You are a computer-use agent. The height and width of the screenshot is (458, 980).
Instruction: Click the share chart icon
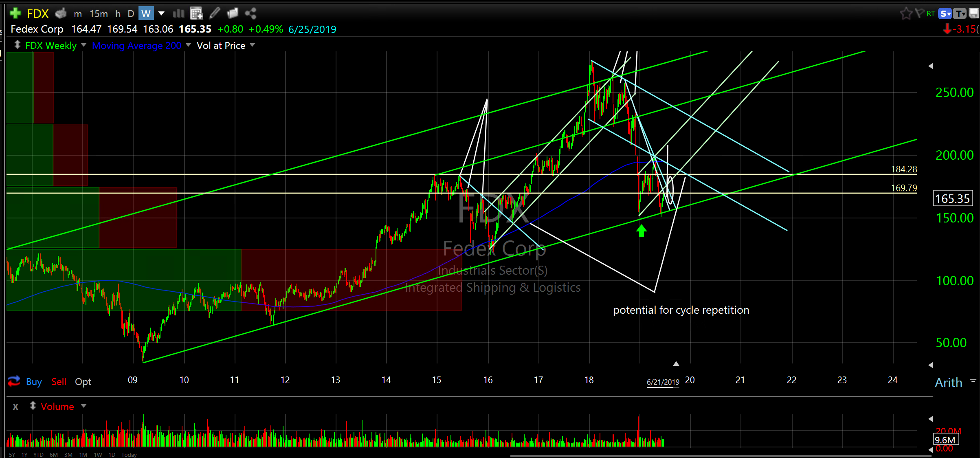[x=250, y=13]
